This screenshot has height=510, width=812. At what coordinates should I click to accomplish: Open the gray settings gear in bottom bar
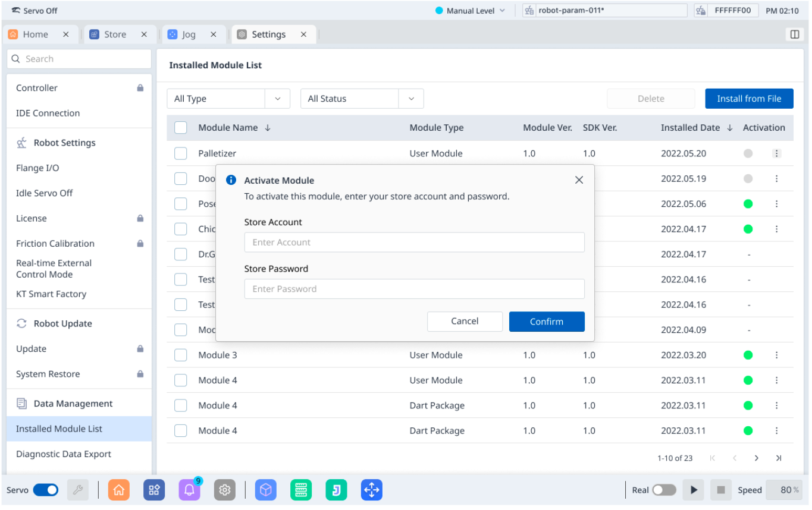click(225, 490)
